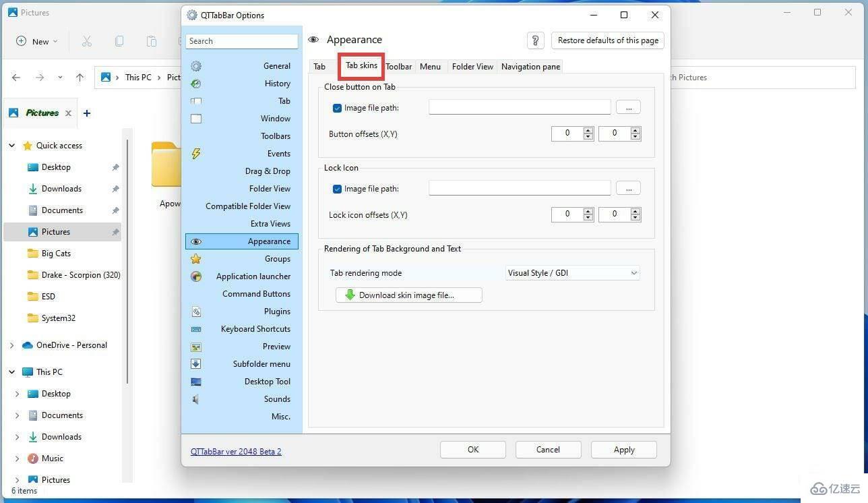This screenshot has height=503, width=868.
Task: Switch to the Tab appearance tab
Action: tap(319, 66)
